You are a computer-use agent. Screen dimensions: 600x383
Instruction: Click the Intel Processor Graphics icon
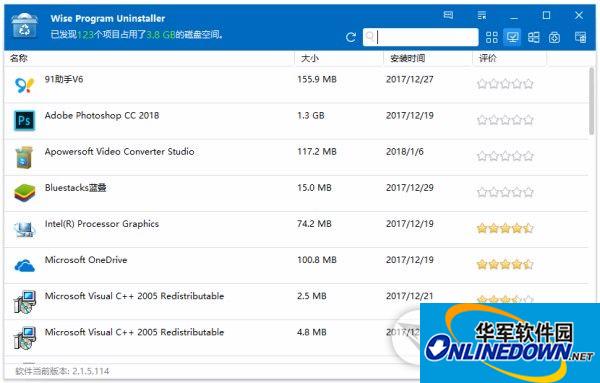pyautogui.click(x=24, y=229)
